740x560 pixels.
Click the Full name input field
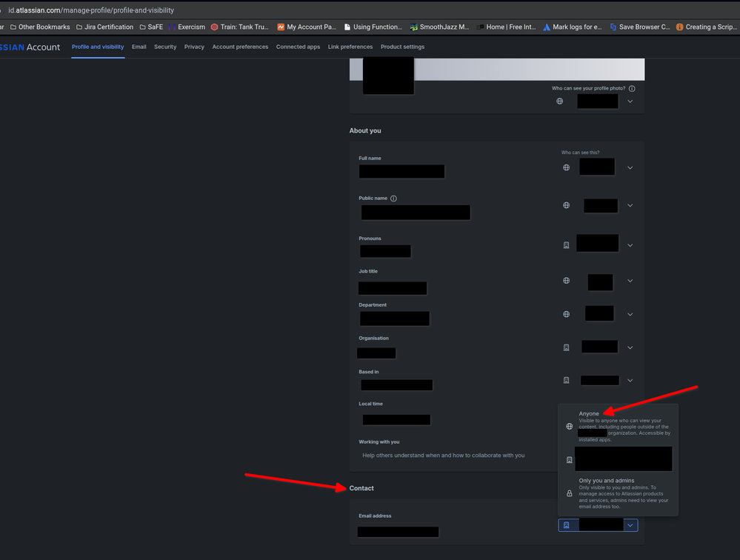click(x=401, y=171)
